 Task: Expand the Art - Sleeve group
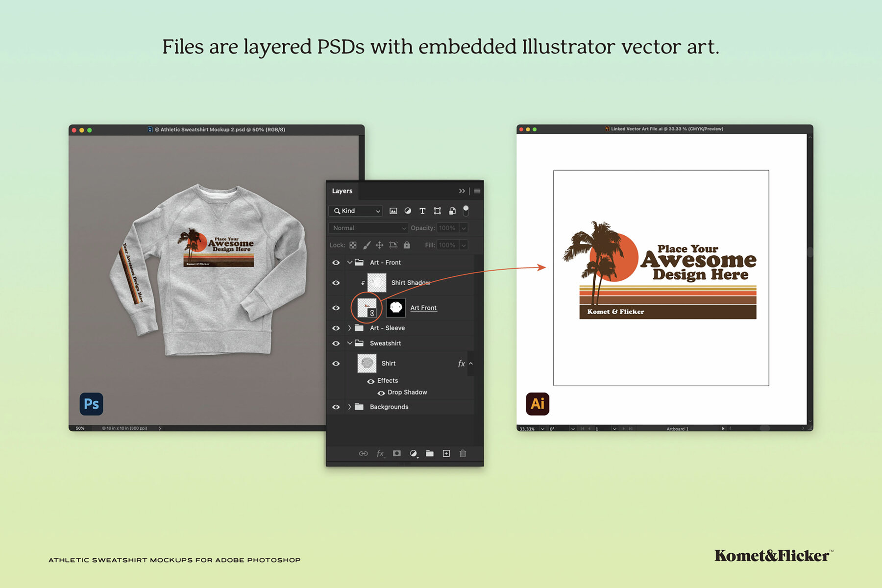(349, 328)
